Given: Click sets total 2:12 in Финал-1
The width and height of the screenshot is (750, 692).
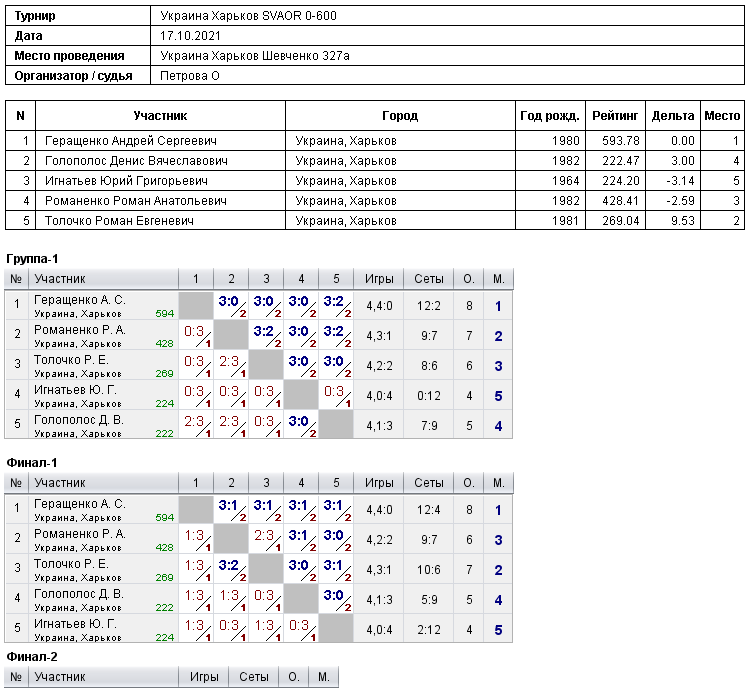Looking at the screenshot, I should click(x=429, y=630).
